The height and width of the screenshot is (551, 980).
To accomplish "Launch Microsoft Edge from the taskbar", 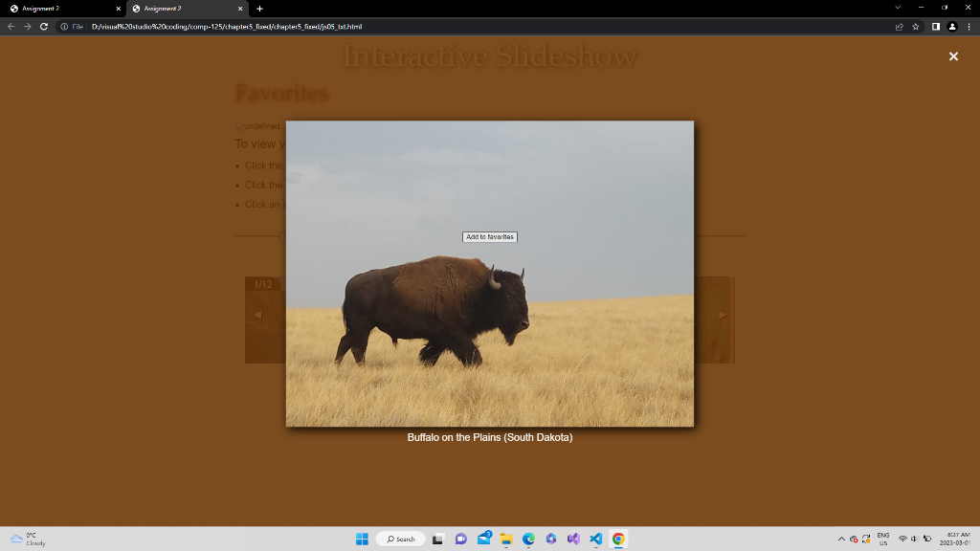I will (x=529, y=539).
